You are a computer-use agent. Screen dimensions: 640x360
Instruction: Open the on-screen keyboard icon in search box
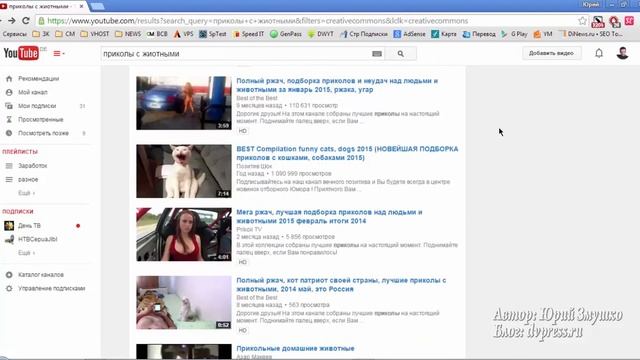(x=377, y=53)
